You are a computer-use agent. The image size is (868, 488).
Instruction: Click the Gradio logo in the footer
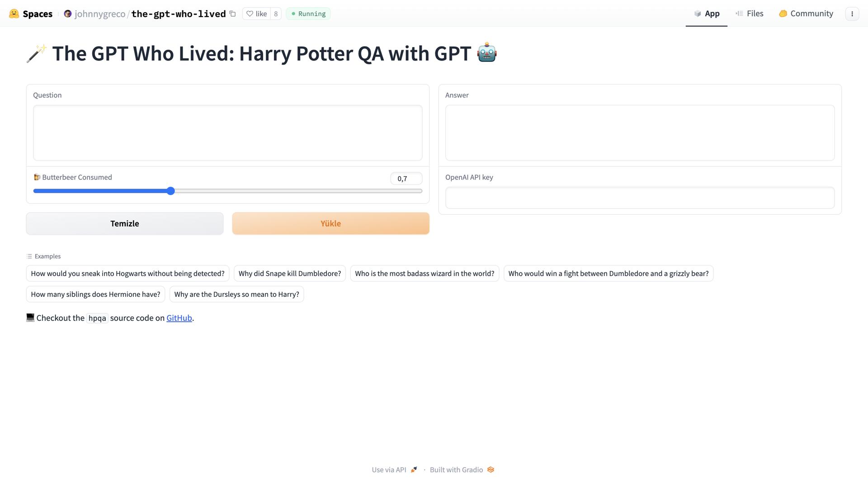[x=491, y=469]
